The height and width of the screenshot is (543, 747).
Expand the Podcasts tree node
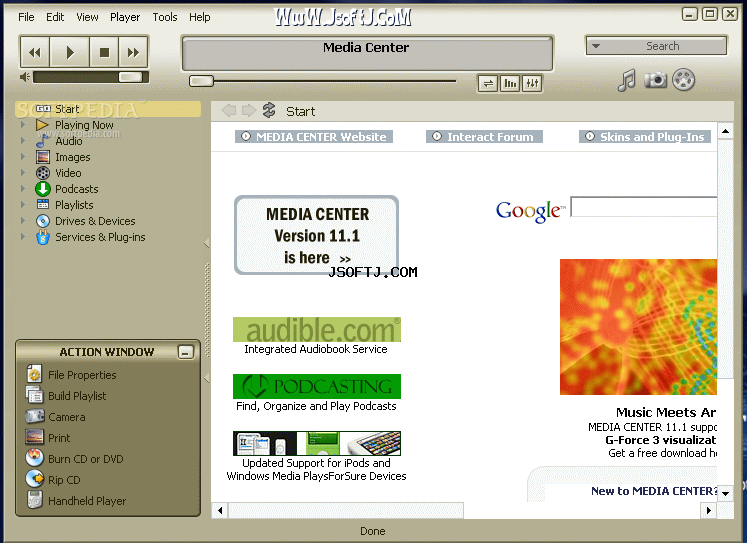(x=22, y=189)
